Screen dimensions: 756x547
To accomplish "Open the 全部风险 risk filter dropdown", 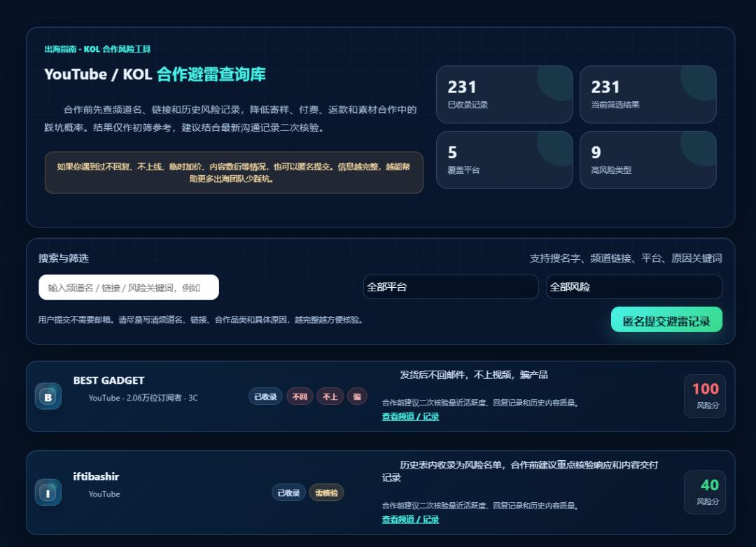I will [x=634, y=287].
